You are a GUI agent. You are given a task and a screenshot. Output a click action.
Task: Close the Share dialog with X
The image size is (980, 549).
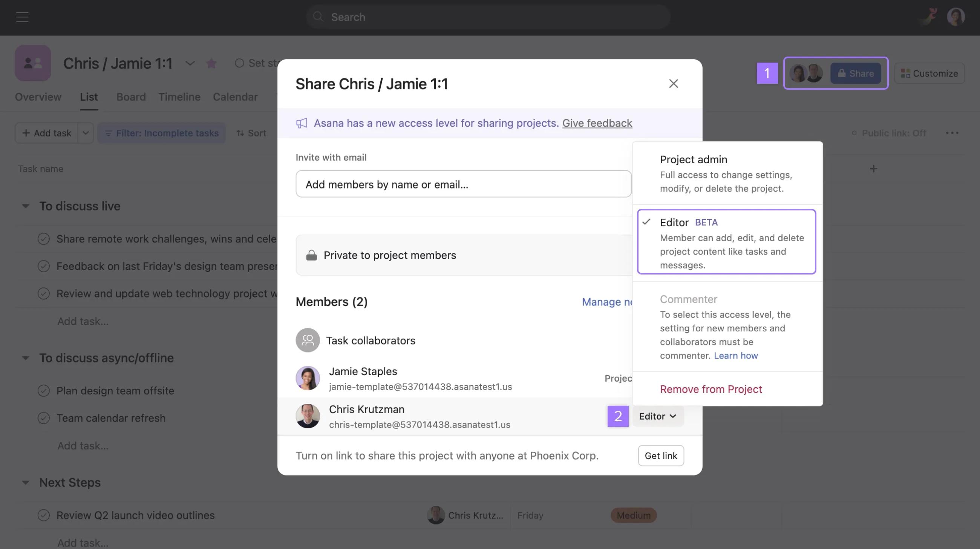click(x=673, y=84)
